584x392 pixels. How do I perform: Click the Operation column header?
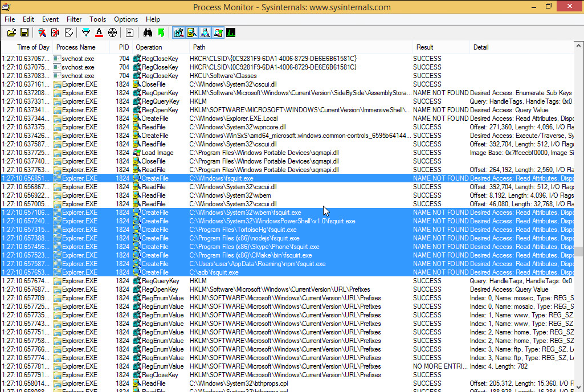[161, 47]
